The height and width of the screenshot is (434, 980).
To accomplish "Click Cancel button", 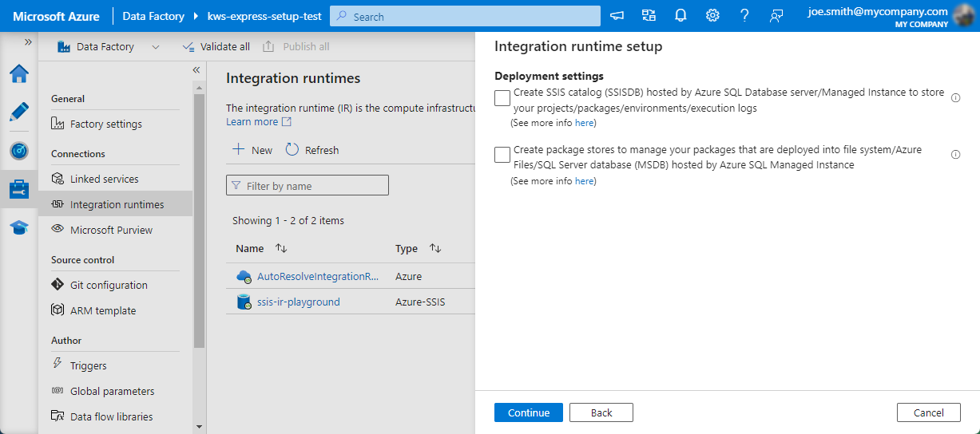I will click(928, 412).
